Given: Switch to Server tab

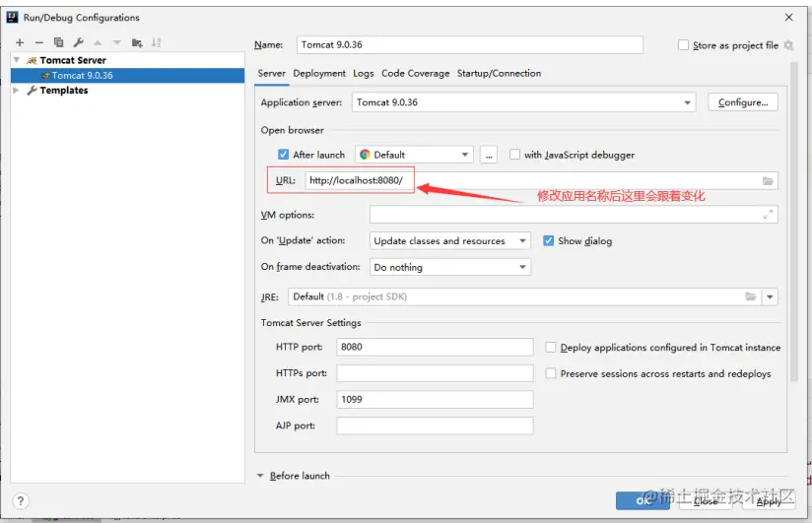Looking at the screenshot, I should (271, 74).
